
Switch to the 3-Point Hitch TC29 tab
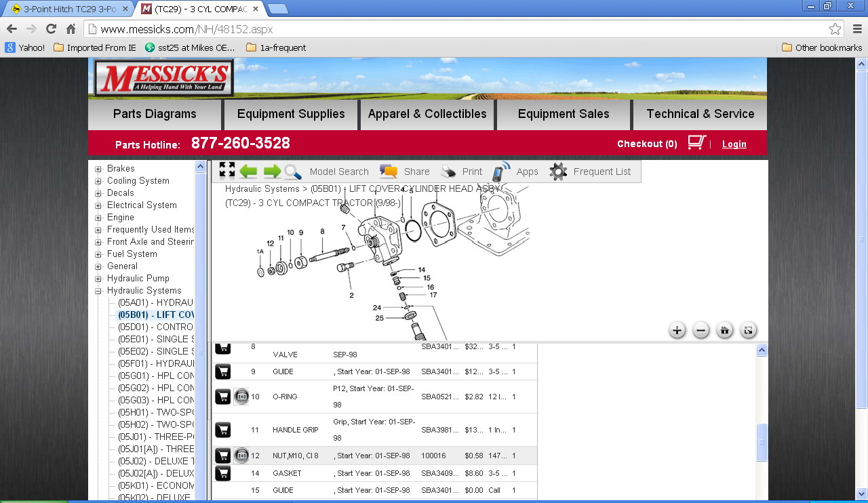click(x=68, y=9)
